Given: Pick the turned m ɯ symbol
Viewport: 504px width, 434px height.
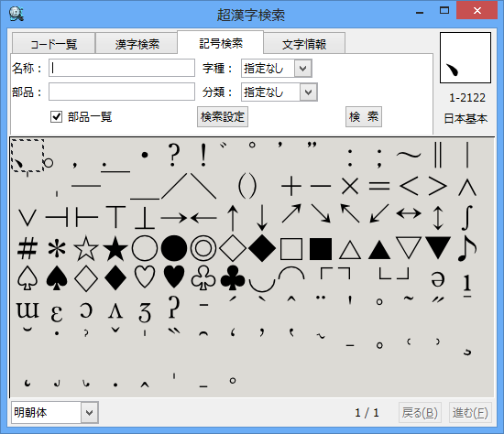Looking at the screenshot, I should 27,310.
